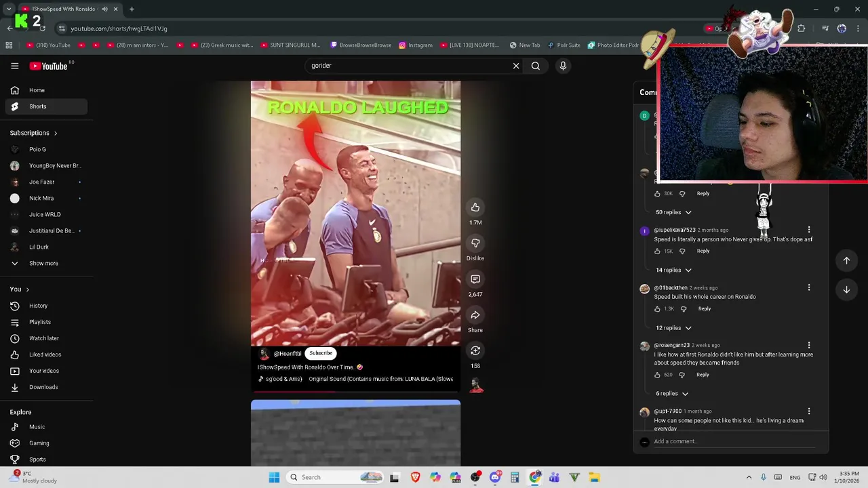
Task: Subscribe to Hoanftbl channel
Action: coord(321,353)
